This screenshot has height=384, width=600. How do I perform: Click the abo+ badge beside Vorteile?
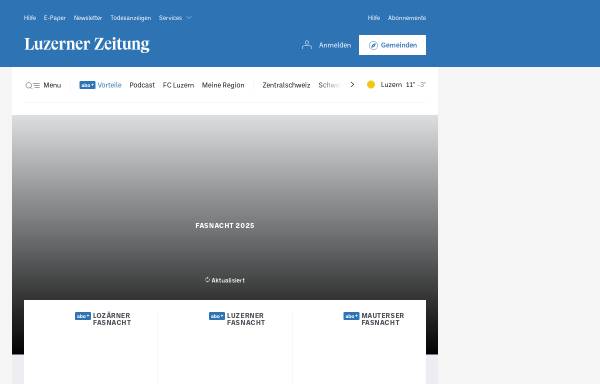click(87, 85)
